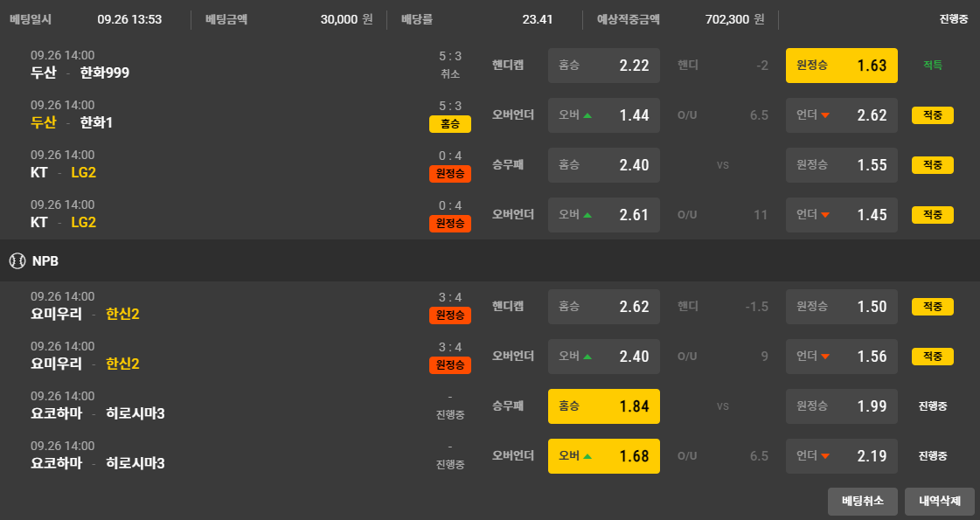Viewport: 980px width, 520px height.
Task: Select the orange down arrow on 언더 1.56
Action: [x=825, y=357]
